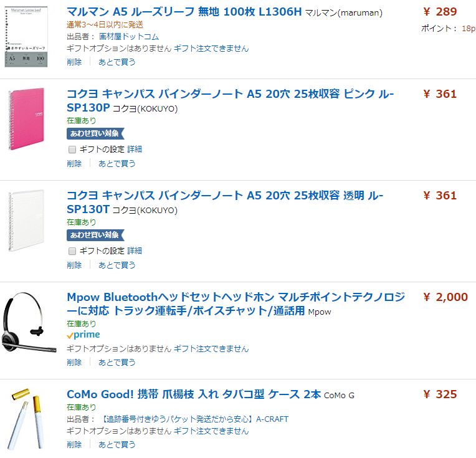Save the pink binder for later
The width and height of the screenshot is (476, 458).
coord(117,163)
